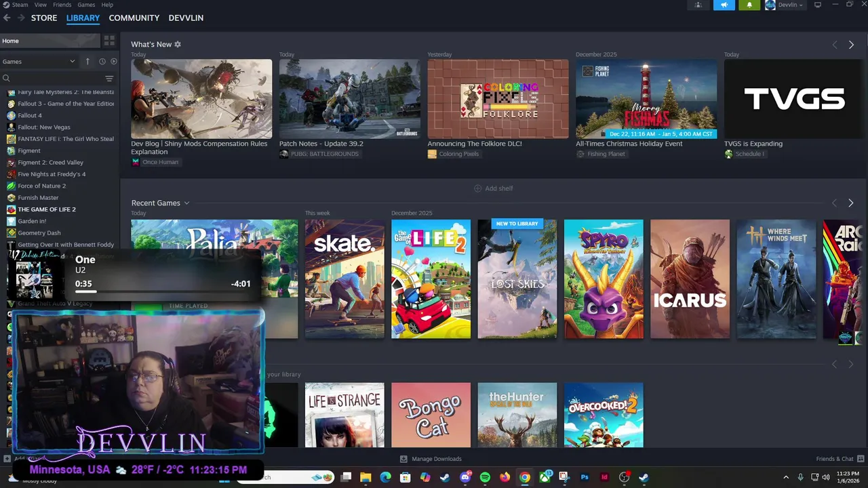
Task: Open the DEVVLIN profile tab
Action: [x=186, y=18]
